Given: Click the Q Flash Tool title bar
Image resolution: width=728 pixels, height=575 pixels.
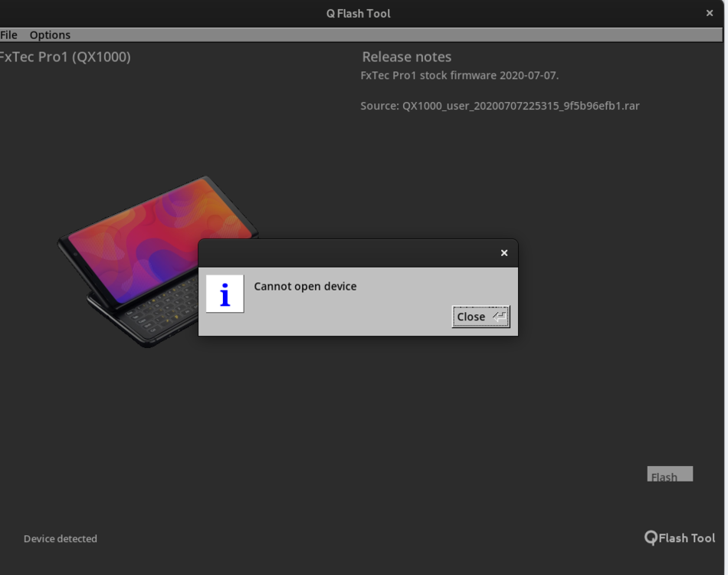Looking at the screenshot, I should coord(357,12).
